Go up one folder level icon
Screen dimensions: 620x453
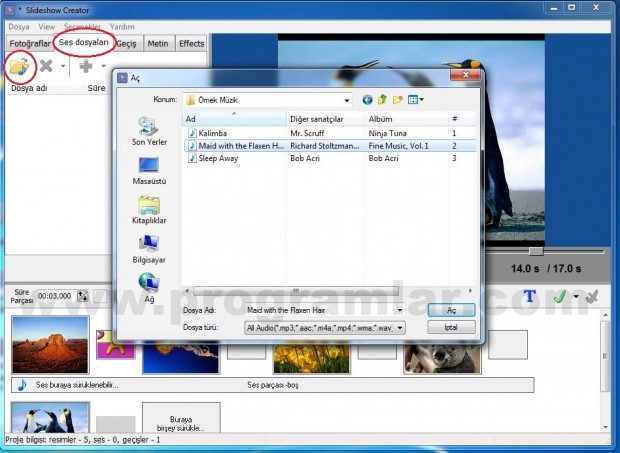(382, 100)
